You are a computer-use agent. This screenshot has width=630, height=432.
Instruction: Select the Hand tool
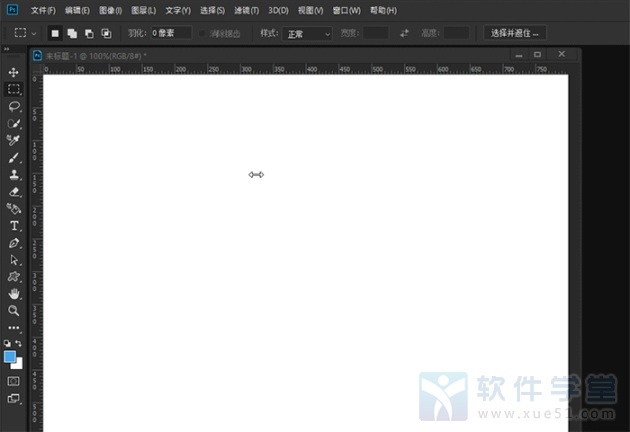[14, 294]
